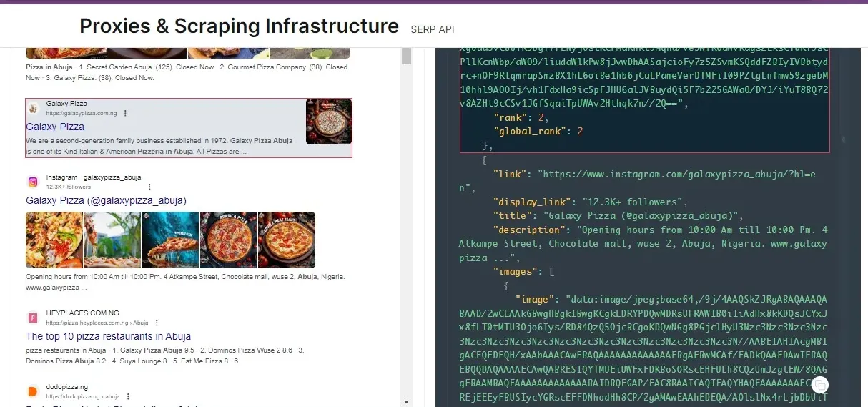868x407 pixels.
Task: Click the 'SERP API' label
Action: [x=433, y=29]
